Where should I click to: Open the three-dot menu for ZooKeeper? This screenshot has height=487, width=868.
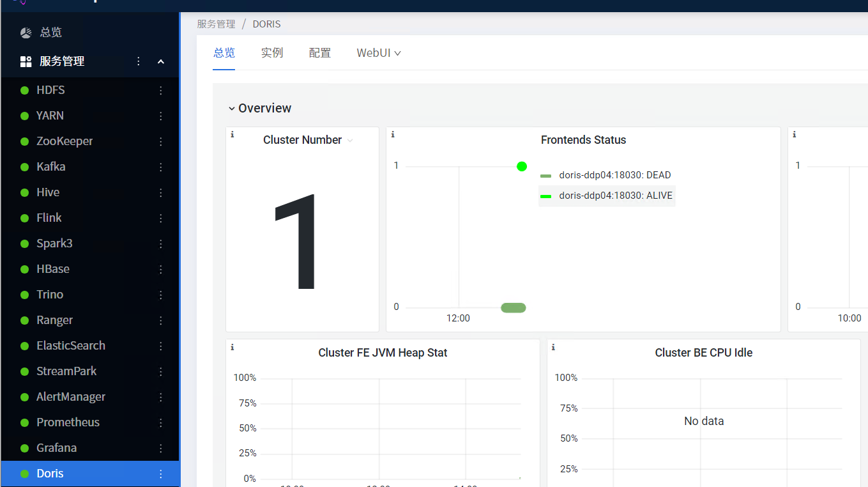(x=161, y=141)
